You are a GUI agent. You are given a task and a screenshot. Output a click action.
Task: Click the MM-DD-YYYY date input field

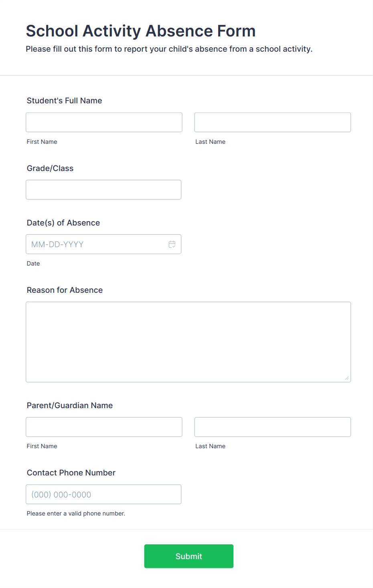96,244
